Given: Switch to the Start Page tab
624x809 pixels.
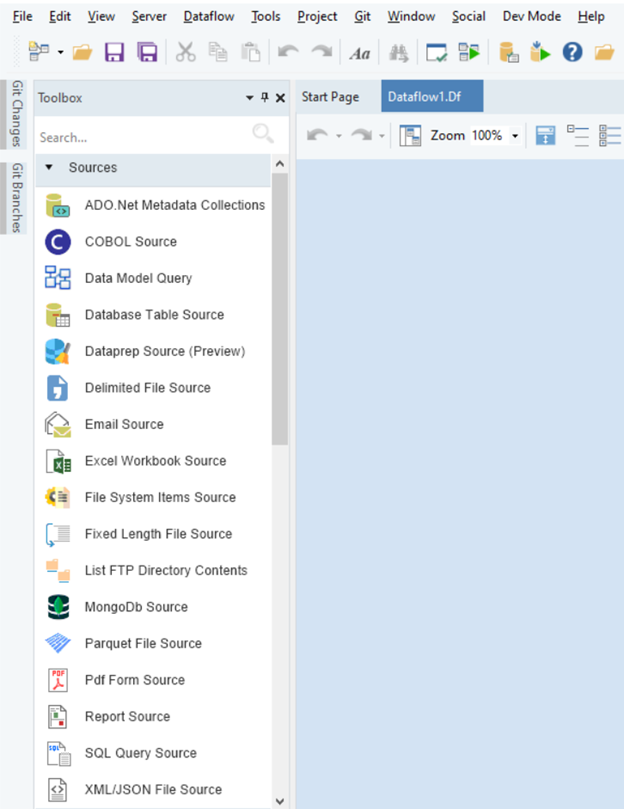Looking at the screenshot, I should click(330, 97).
